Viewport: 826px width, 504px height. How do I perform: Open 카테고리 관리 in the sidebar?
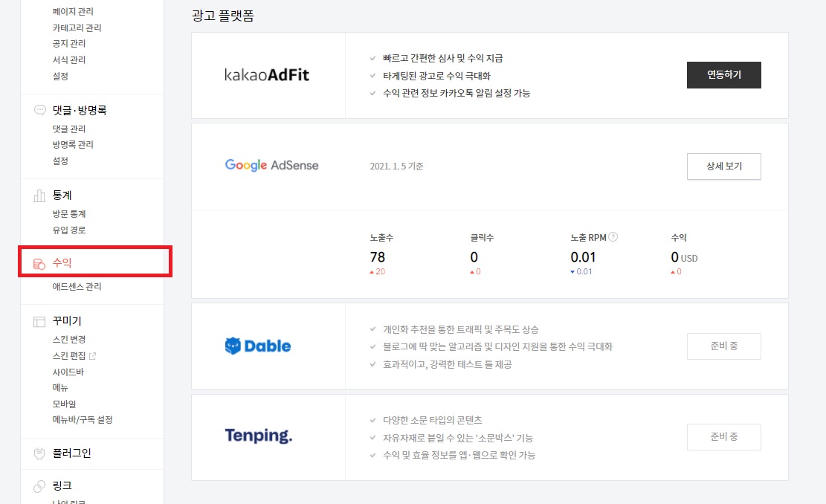pyautogui.click(x=77, y=28)
